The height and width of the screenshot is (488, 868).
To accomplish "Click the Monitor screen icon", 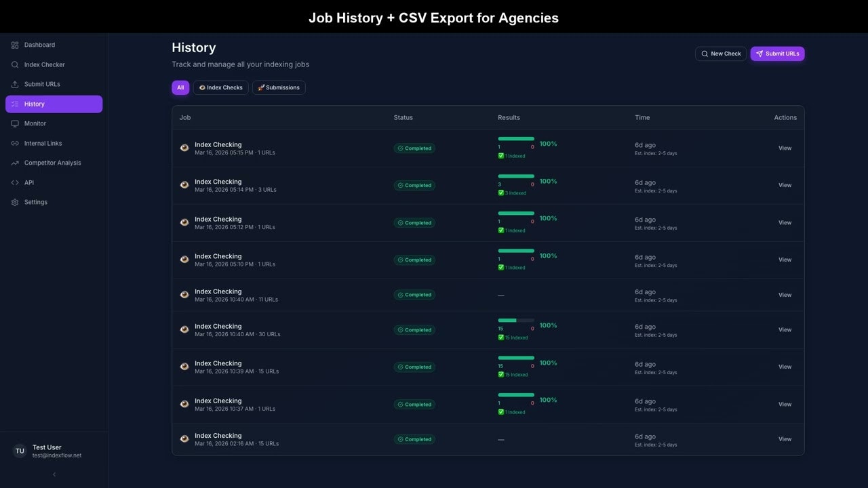I will [x=15, y=124].
